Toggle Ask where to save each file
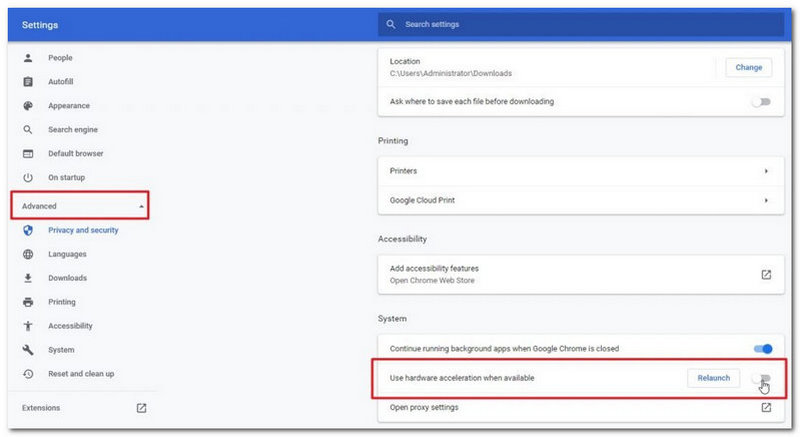This screenshot has width=800, height=437. (x=761, y=101)
